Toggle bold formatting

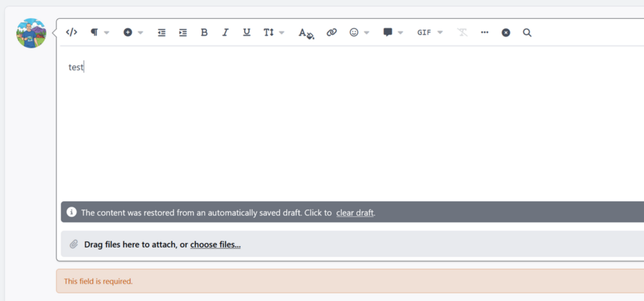tap(204, 32)
